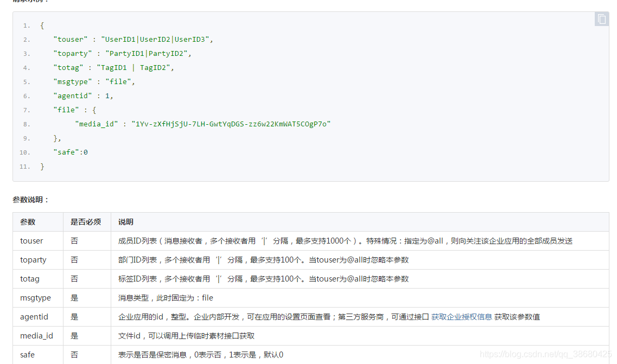Click the "safe":0 line in code

(71, 152)
